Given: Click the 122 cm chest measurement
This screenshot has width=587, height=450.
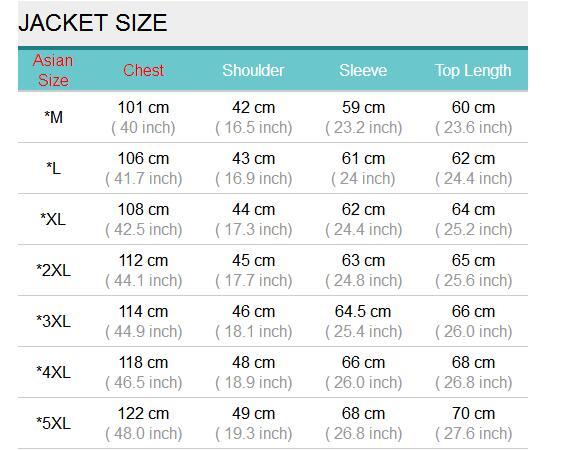Looking at the screenshot, I should [143, 413].
